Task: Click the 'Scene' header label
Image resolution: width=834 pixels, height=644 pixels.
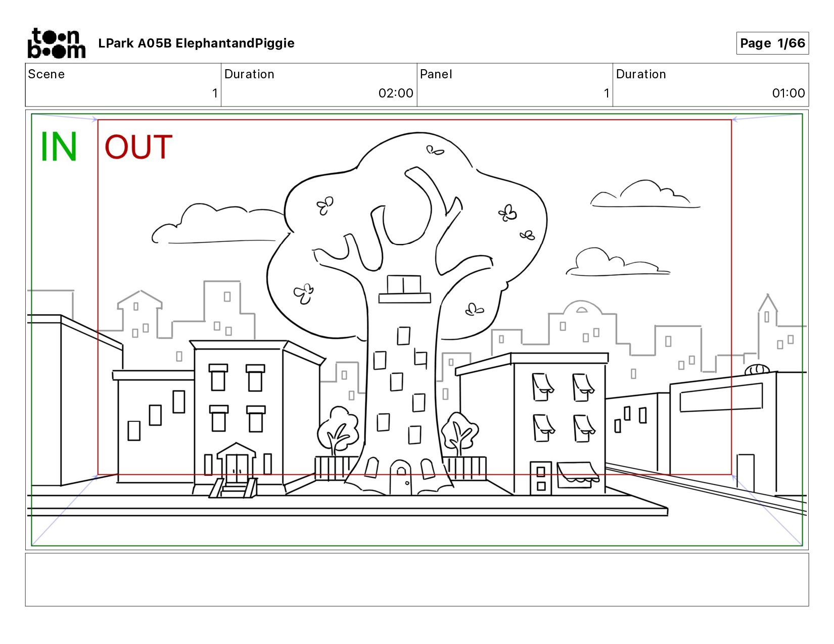Action: pyautogui.click(x=47, y=74)
